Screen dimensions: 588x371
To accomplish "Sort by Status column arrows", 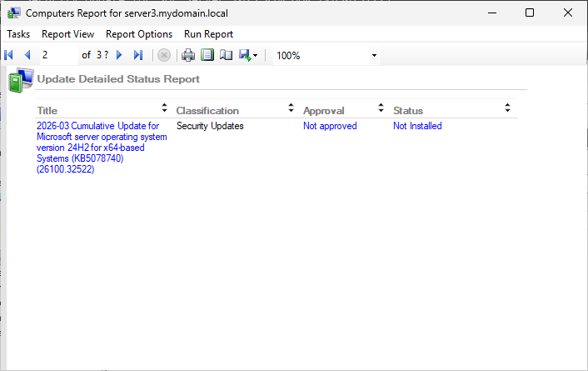I will coord(507,108).
